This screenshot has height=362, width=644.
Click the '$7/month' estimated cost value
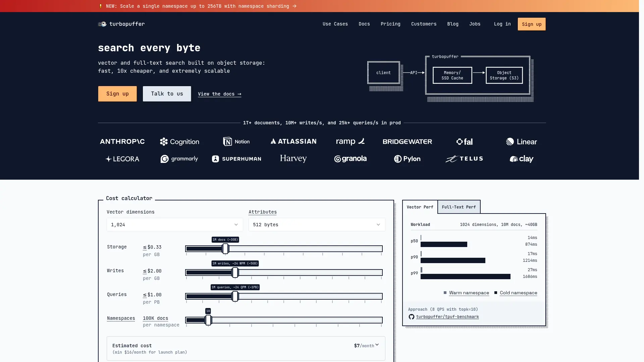[364, 346]
